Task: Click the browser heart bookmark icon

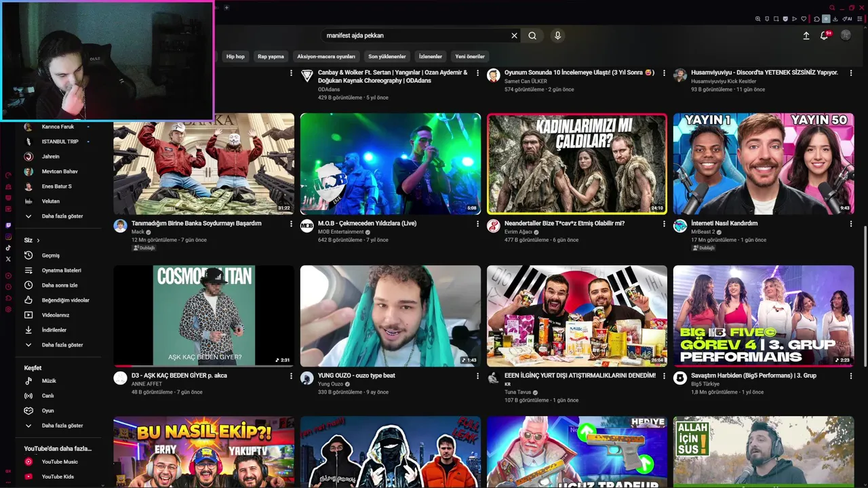Action: (804, 19)
